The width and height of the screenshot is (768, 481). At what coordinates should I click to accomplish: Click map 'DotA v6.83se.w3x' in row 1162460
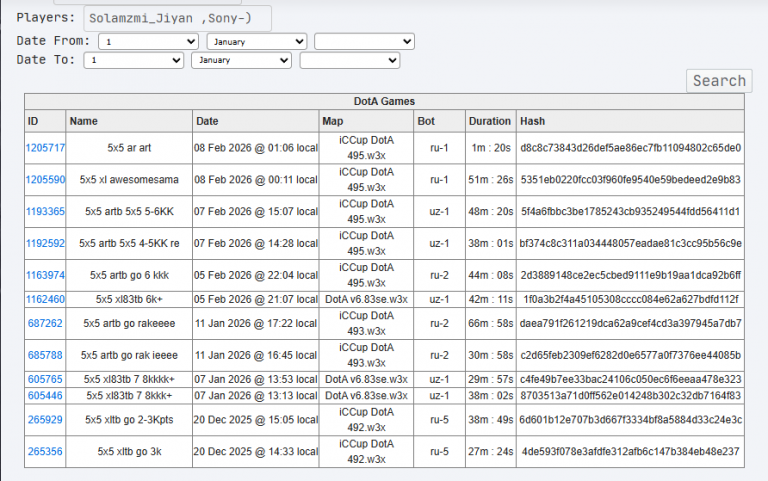point(366,299)
